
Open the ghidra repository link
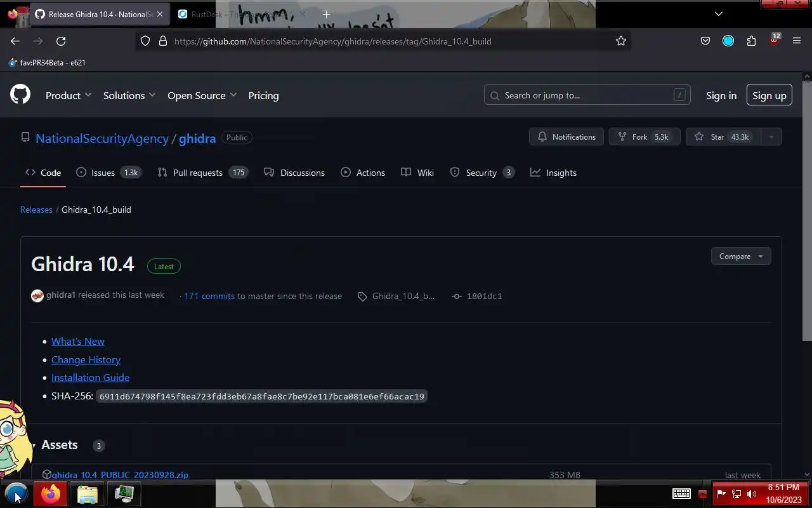(x=197, y=138)
